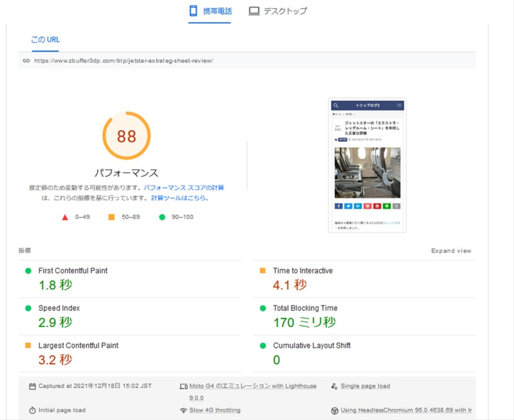Select the この URL tab
514x420 pixels.
click(x=45, y=40)
